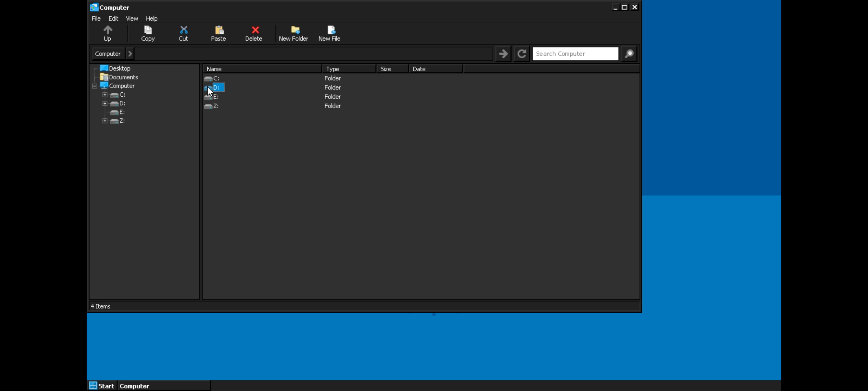
Task: Click the Computer taskbar window button
Action: [164, 386]
